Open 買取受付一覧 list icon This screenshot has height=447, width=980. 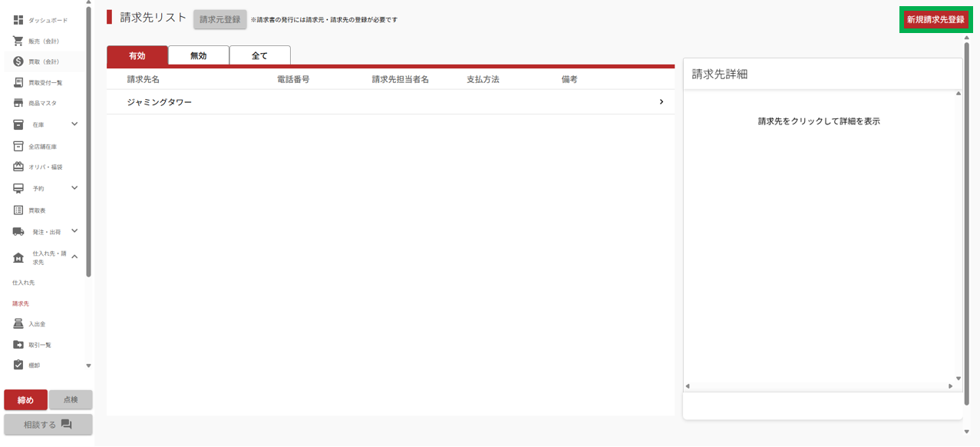pos(18,82)
